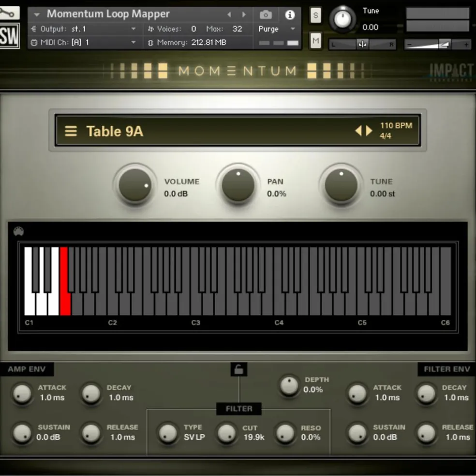
Task: Click the 0.00 st tune value
Action: tap(382, 193)
